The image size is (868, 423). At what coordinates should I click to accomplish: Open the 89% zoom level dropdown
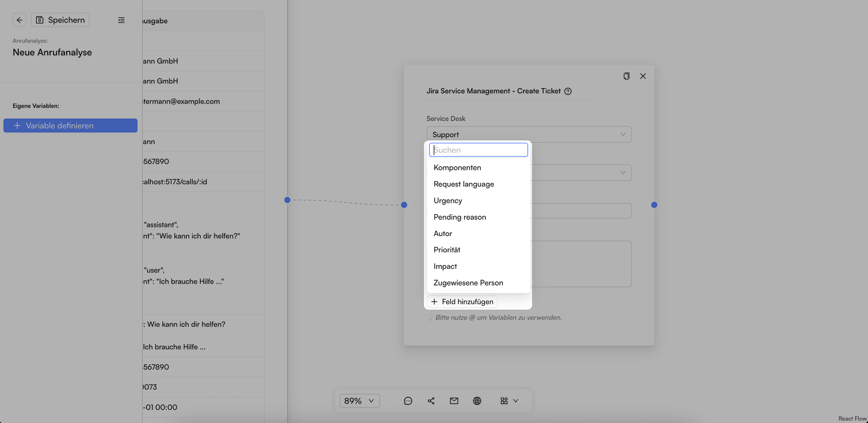click(360, 401)
